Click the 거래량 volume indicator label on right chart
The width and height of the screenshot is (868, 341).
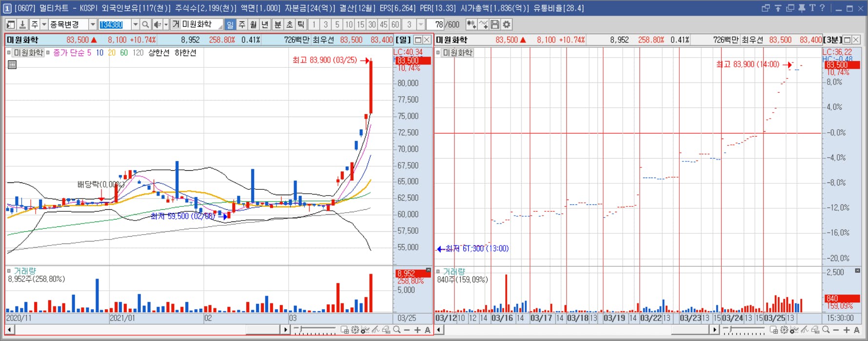pos(454,271)
